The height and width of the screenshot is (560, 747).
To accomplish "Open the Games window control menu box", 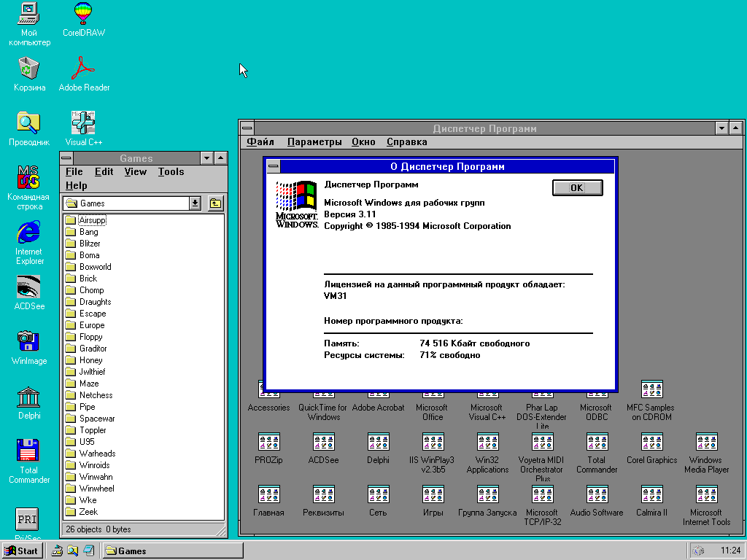I will (x=67, y=158).
